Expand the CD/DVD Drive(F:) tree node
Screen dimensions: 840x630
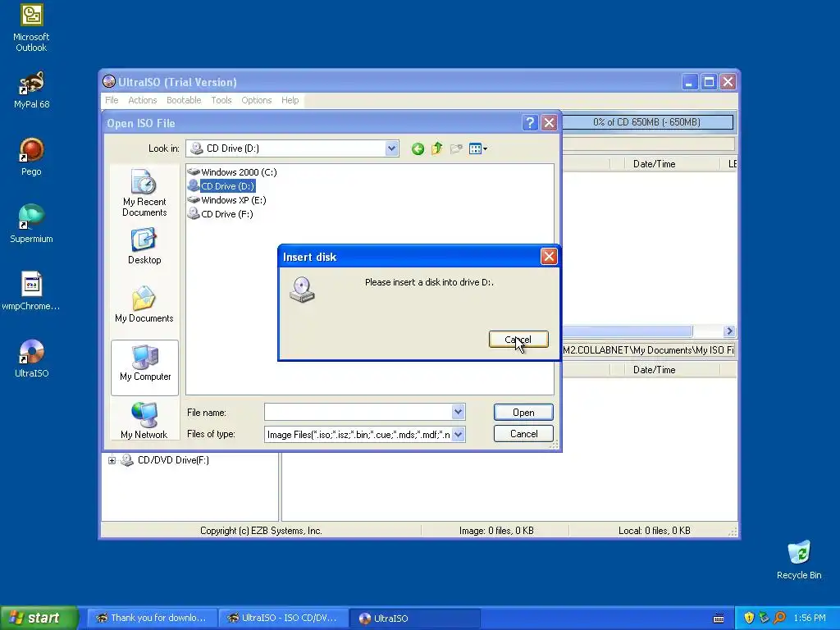click(112, 460)
